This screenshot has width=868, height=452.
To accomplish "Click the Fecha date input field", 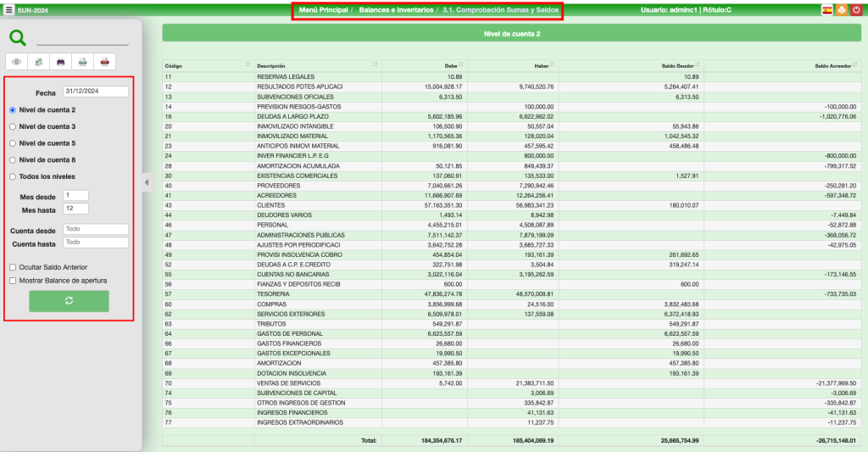I will pos(95,92).
